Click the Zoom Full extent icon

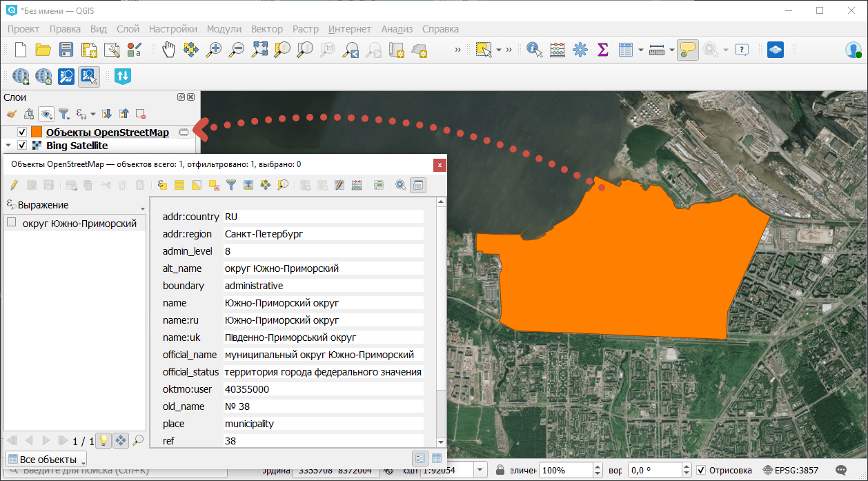(x=259, y=49)
